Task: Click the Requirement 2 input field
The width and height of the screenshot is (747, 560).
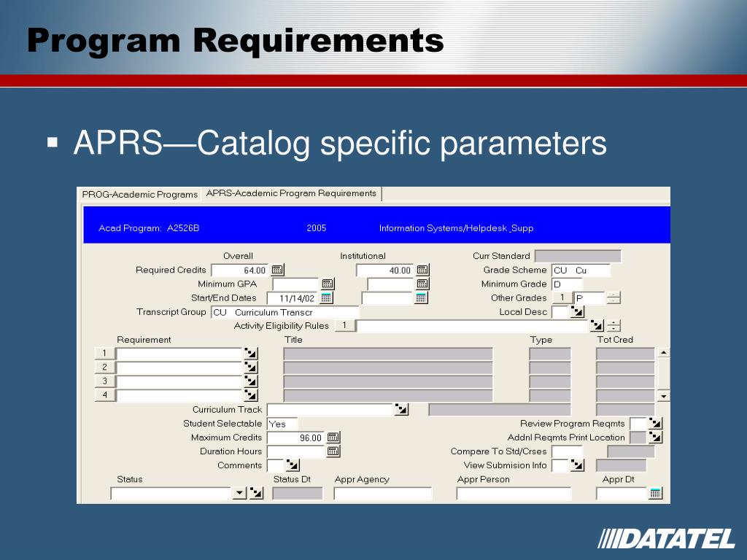Action: coord(179,367)
